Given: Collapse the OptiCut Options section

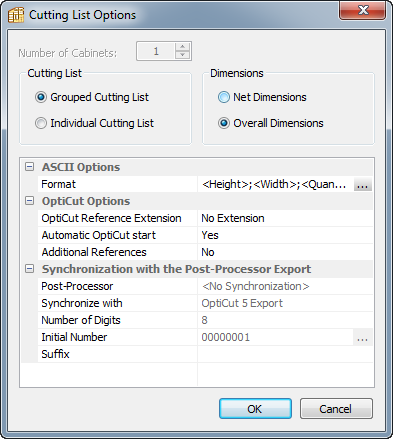Looking at the screenshot, I should point(30,201).
